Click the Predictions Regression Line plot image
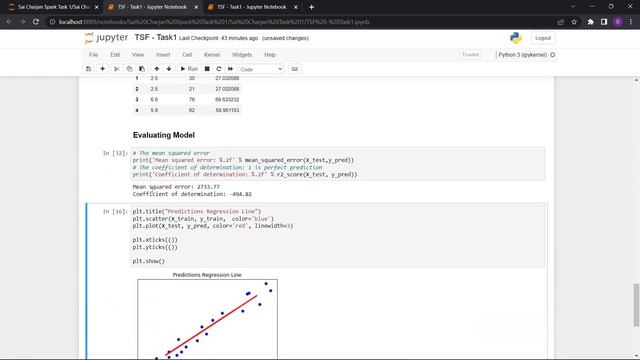 (207, 316)
